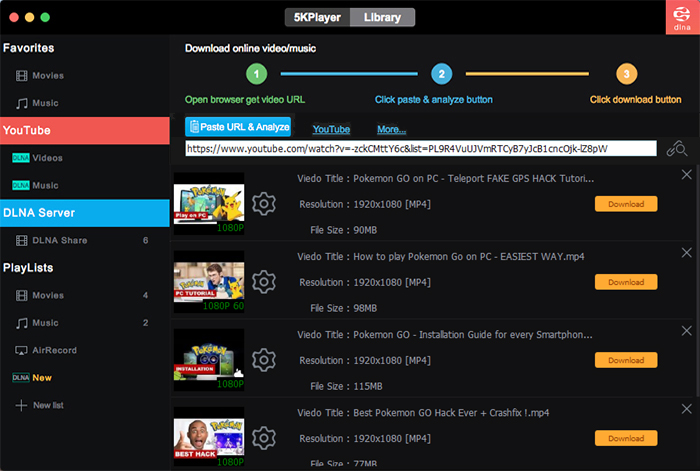Select the DLNA Server sidebar section
The image size is (700, 471).
point(85,213)
